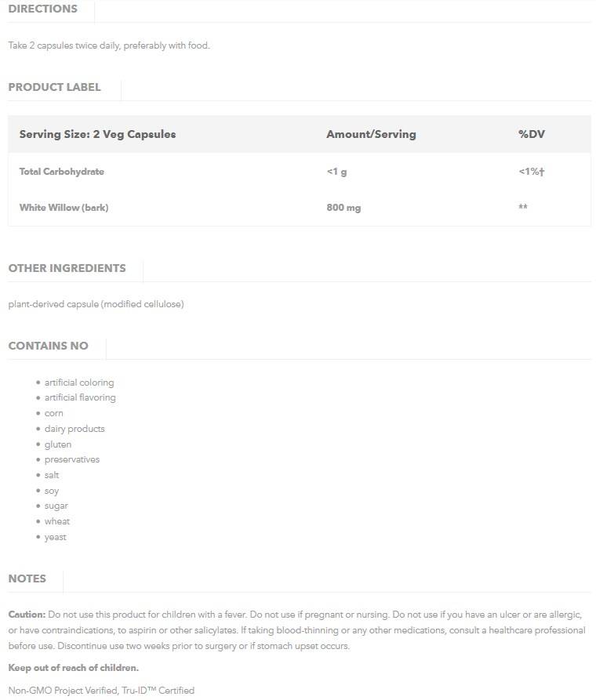Click the %DV column header
Screen dimensions: 596x700
pos(531,134)
